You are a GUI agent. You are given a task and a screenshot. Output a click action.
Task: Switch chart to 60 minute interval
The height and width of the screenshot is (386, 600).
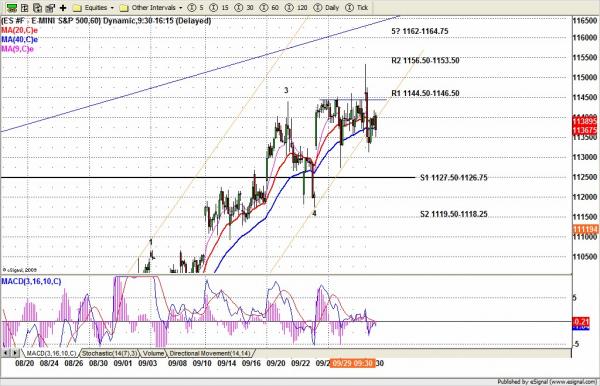coord(269,7)
